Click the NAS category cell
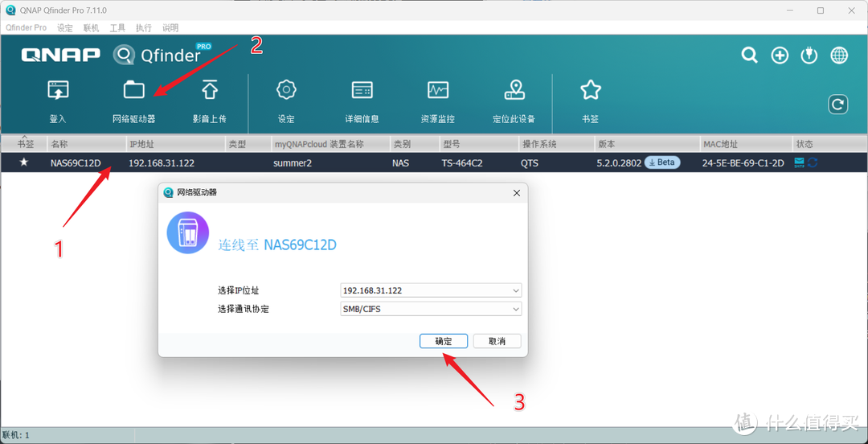Viewport: 868px width, 444px height. tap(401, 163)
